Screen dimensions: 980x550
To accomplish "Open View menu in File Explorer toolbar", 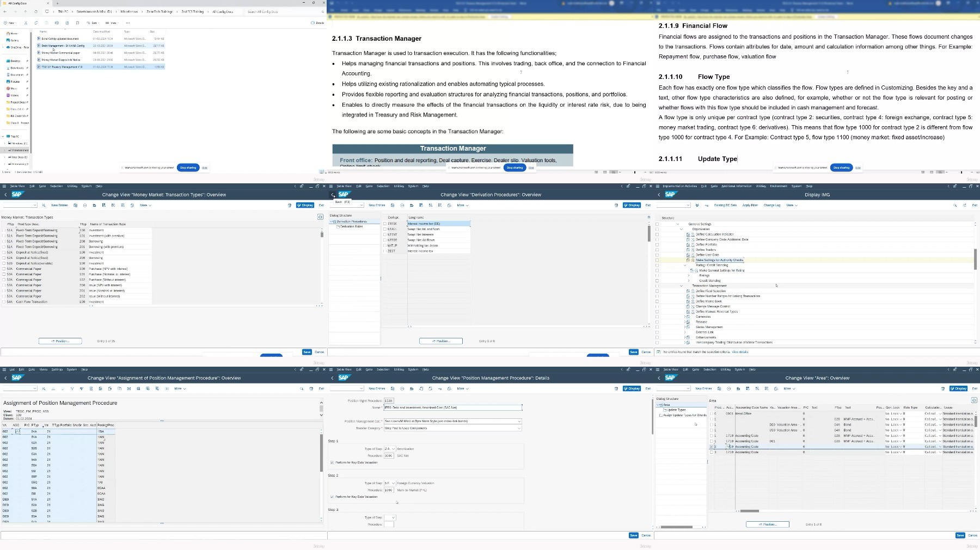I will coord(113,23).
